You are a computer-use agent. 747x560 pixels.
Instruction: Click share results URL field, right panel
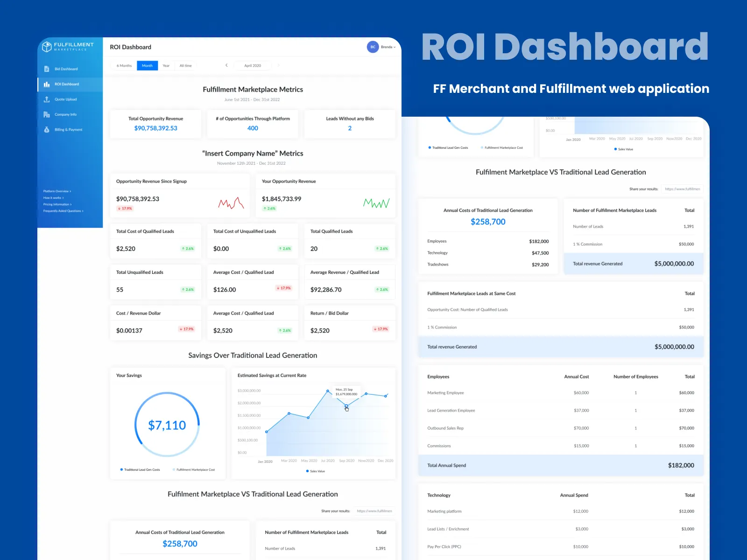[x=683, y=189]
